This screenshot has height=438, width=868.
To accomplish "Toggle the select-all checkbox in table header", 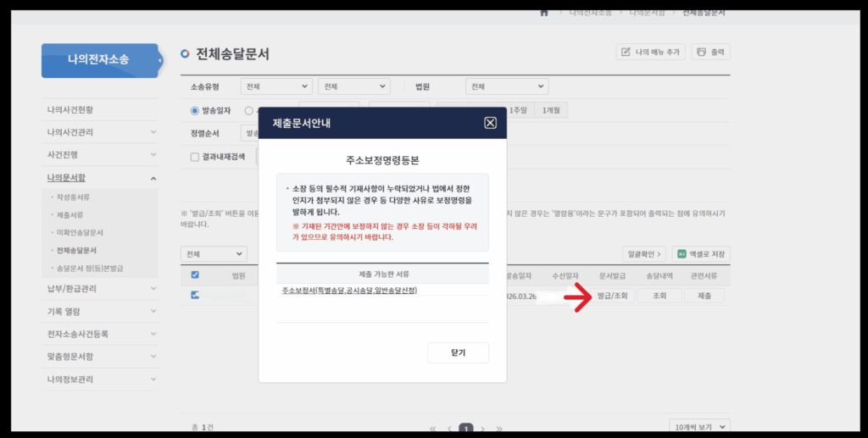I will tap(195, 274).
